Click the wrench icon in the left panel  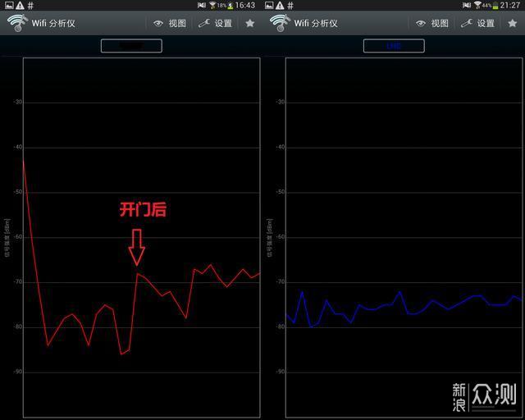tap(205, 23)
